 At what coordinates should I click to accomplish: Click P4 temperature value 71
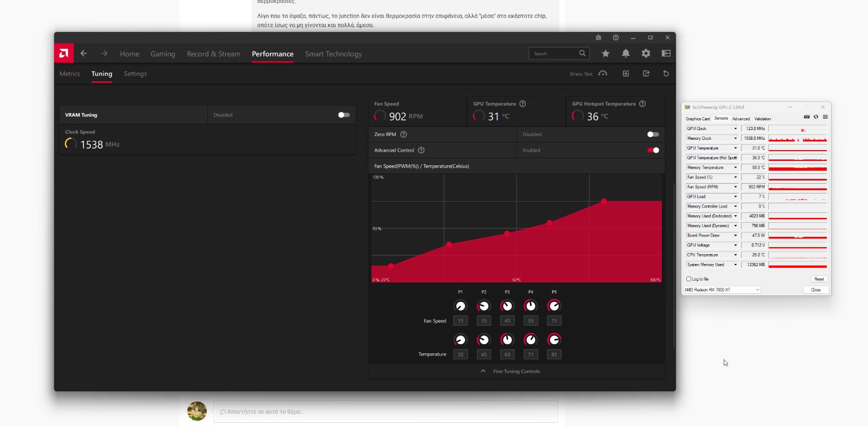point(531,354)
